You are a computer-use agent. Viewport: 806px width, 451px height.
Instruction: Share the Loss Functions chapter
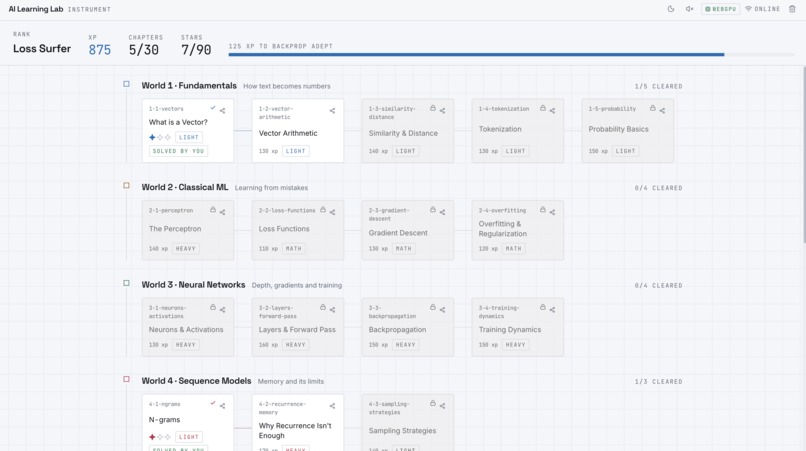coord(333,212)
